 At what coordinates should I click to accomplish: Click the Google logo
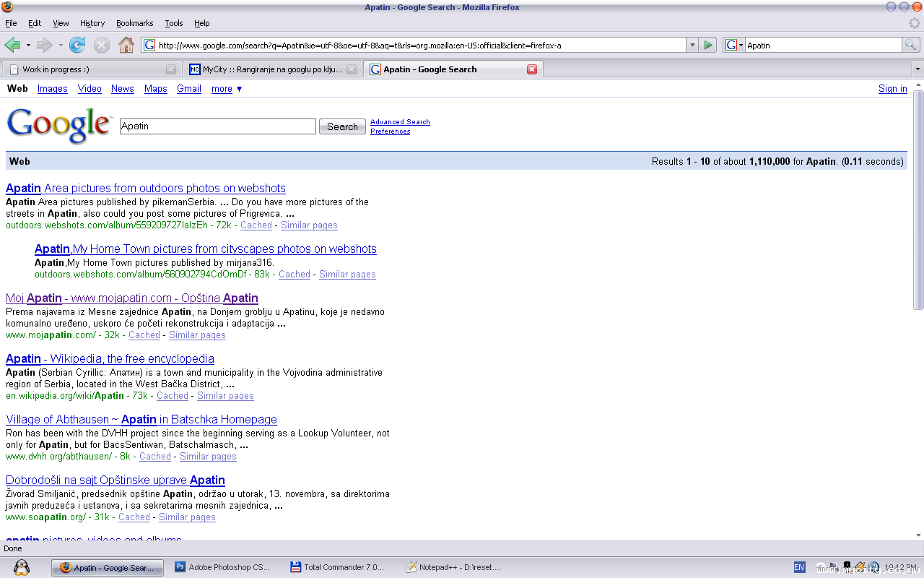coord(59,126)
